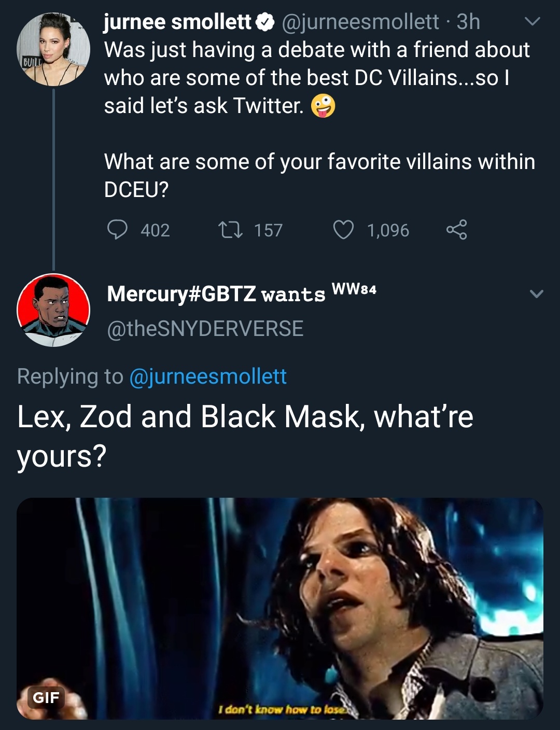Viewport: 560px width, 730px height.
Task: Open the reply icon on jurnee smollett's tweet
Action: pyautogui.click(x=119, y=230)
